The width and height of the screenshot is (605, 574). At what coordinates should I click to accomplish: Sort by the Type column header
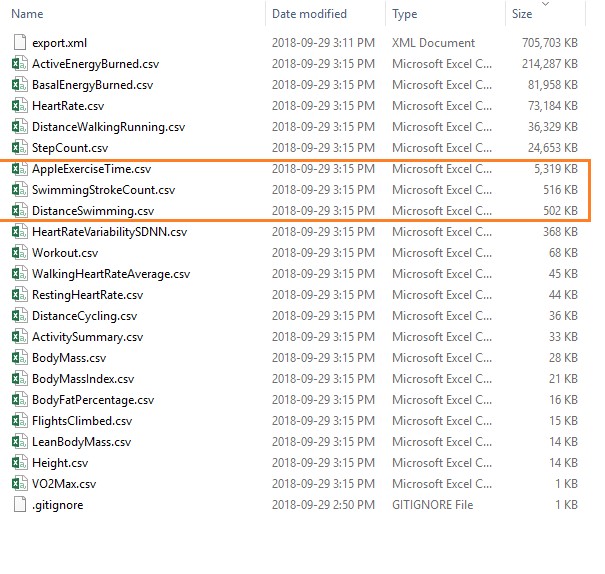pyautogui.click(x=405, y=14)
